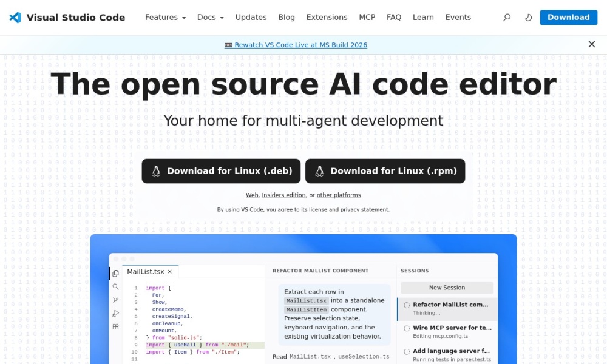Select the Add language server f... session

point(447,355)
